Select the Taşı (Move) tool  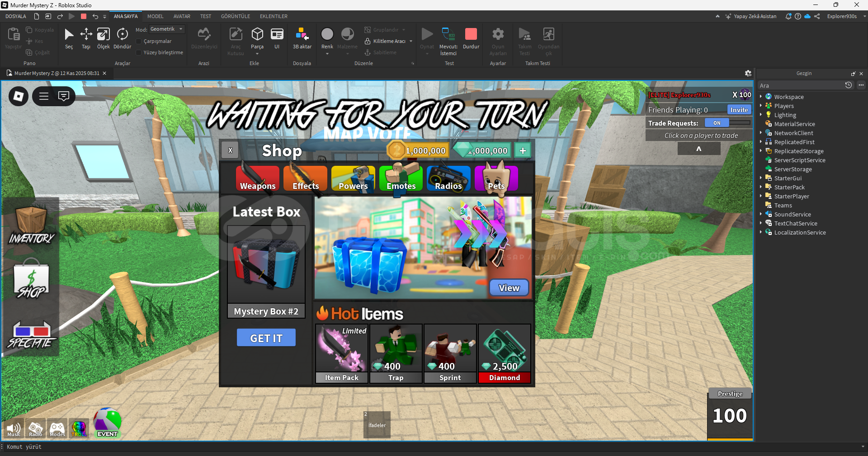(86, 38)
